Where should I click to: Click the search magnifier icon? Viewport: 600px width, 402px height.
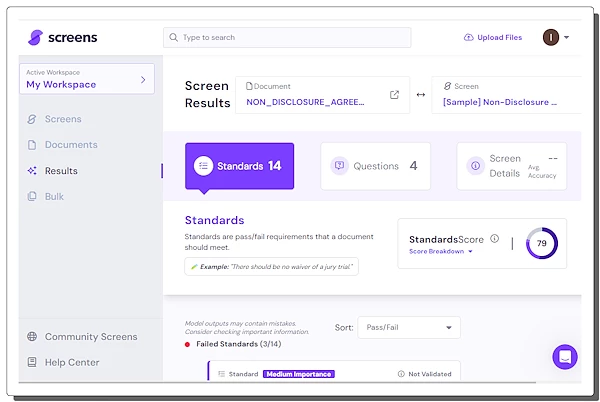coord(173,37)
